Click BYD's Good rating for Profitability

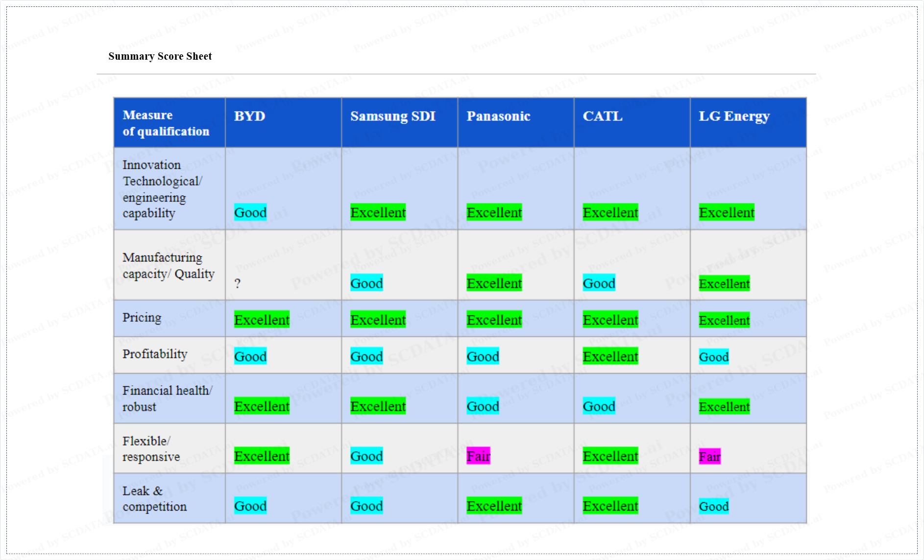pyautogui.click(x=250, y=356)
